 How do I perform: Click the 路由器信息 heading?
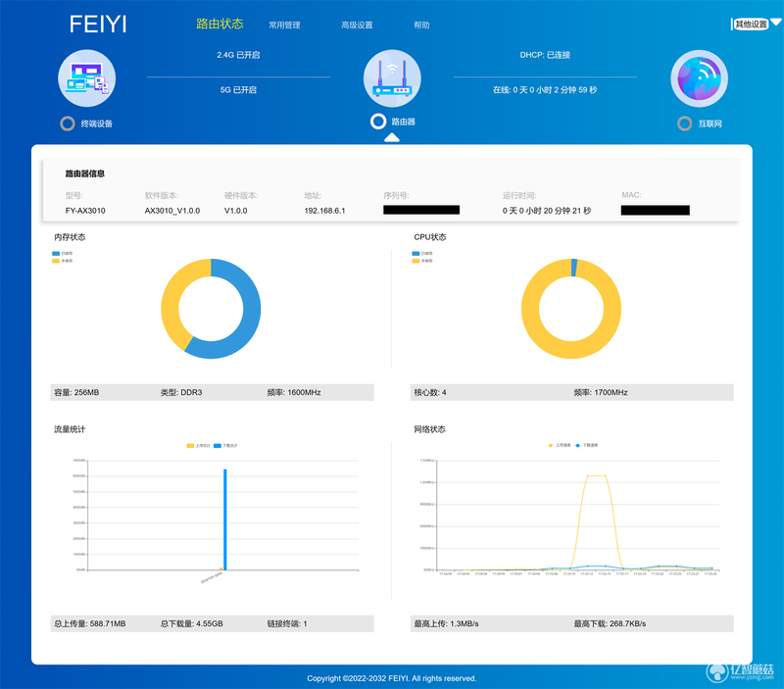[85, 173]
